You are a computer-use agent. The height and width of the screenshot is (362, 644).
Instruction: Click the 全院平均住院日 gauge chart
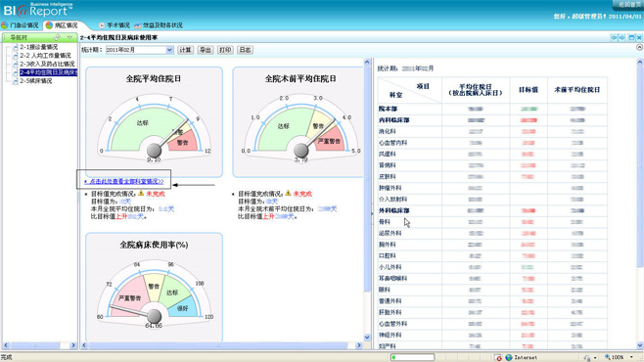point(154,122)
